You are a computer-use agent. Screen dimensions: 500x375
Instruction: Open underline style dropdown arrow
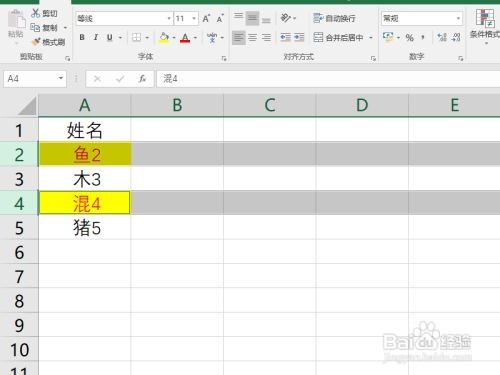click(x=120, y=37)
